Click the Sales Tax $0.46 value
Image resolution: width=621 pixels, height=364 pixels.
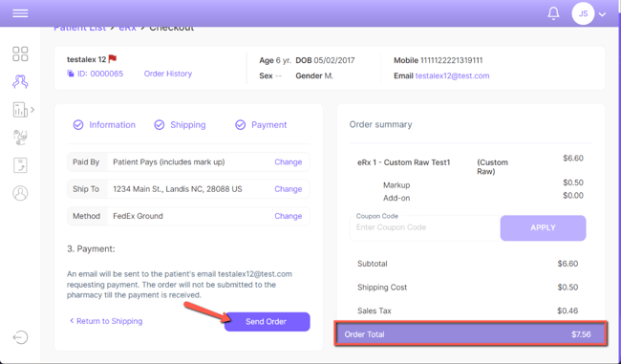[567, 310]
